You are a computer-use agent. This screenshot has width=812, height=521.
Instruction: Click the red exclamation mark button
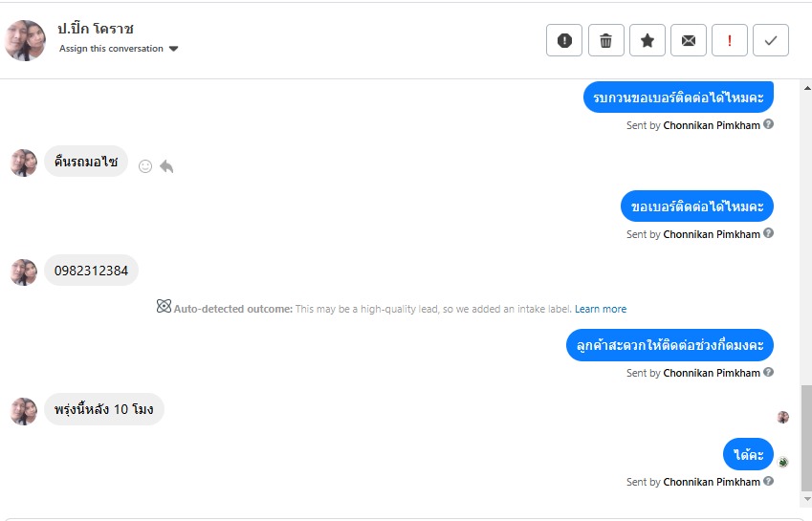coord(730,40)
